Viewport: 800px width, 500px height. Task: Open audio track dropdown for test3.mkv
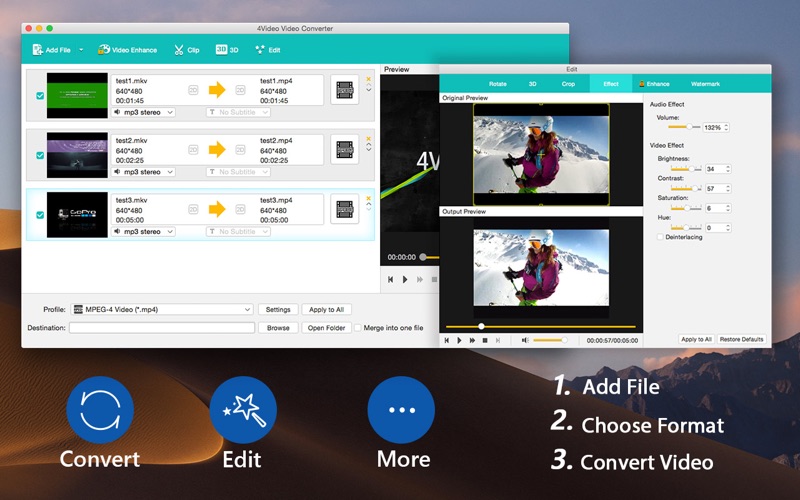[143, 232]
